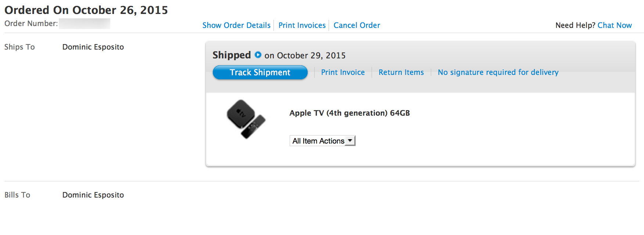Select the Ships To name Dominic Esposito
This screenshot has width=644, height=235.
(93, 47)
